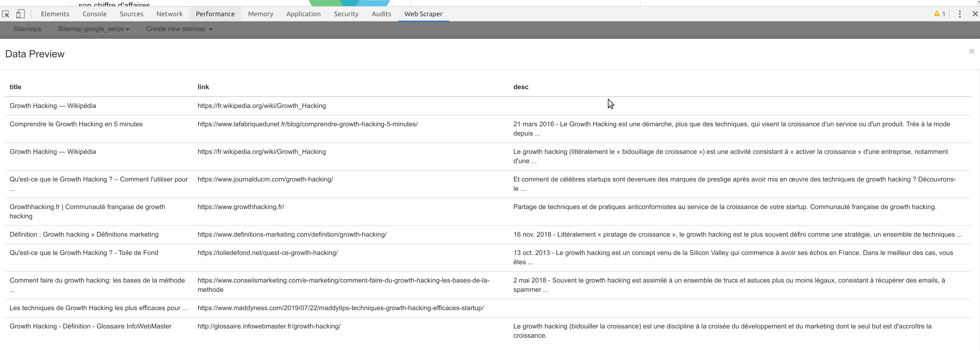Viewport: 980px width, 351px height.
Task: Select the Growthhacking.fr Communauté française title
Action: (87, 212)
